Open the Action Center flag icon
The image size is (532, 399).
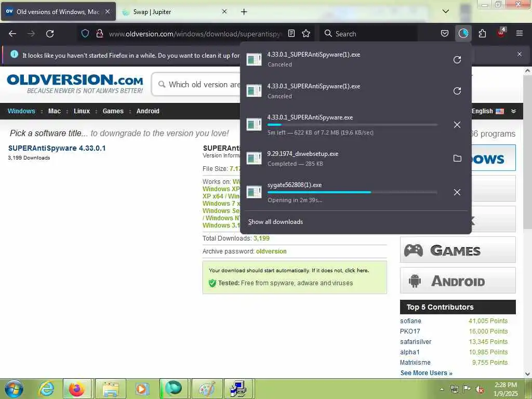467,389
